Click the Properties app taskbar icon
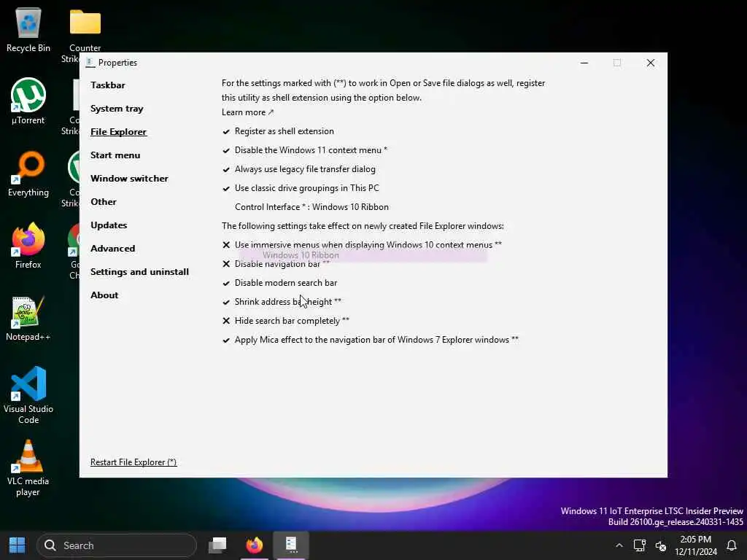Viewport: 747px width, 560px height. click(291, 545)
